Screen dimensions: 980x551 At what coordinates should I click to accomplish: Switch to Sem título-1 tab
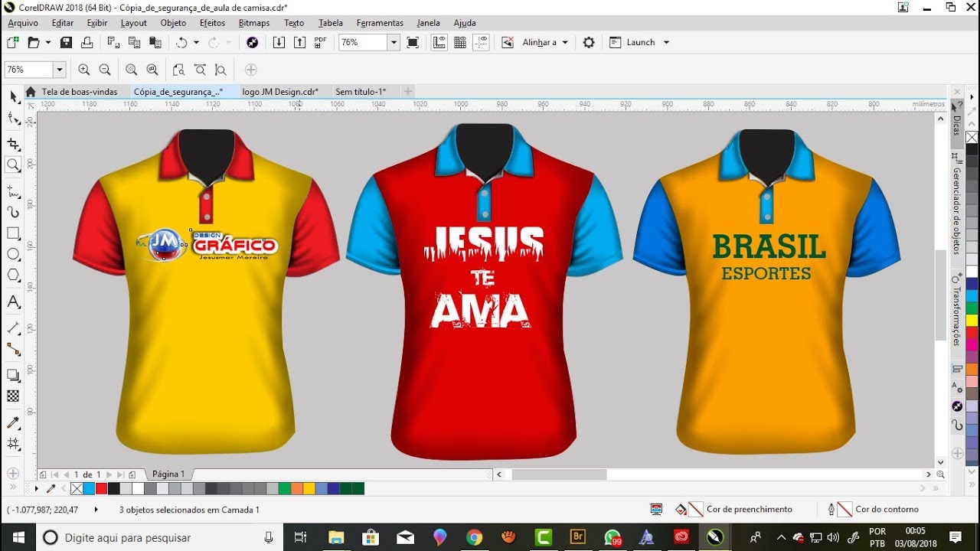coord(361,92)
